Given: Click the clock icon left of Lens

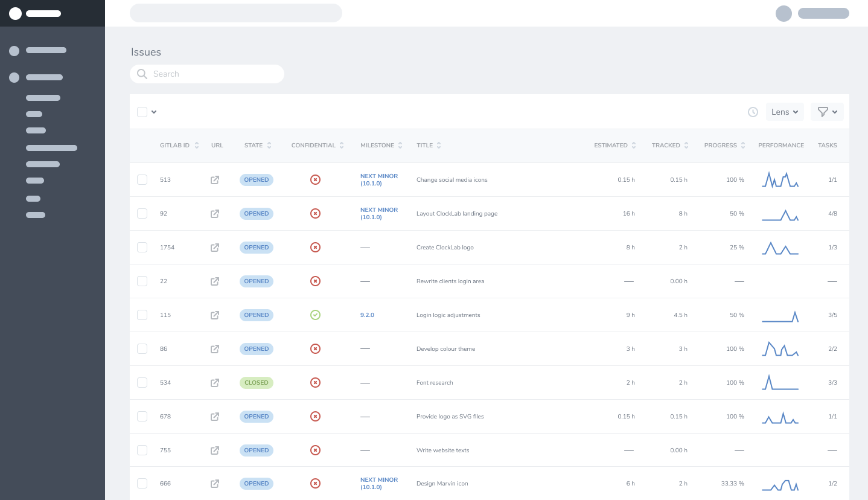Looking at the screenshot, I should coord(753,112).
